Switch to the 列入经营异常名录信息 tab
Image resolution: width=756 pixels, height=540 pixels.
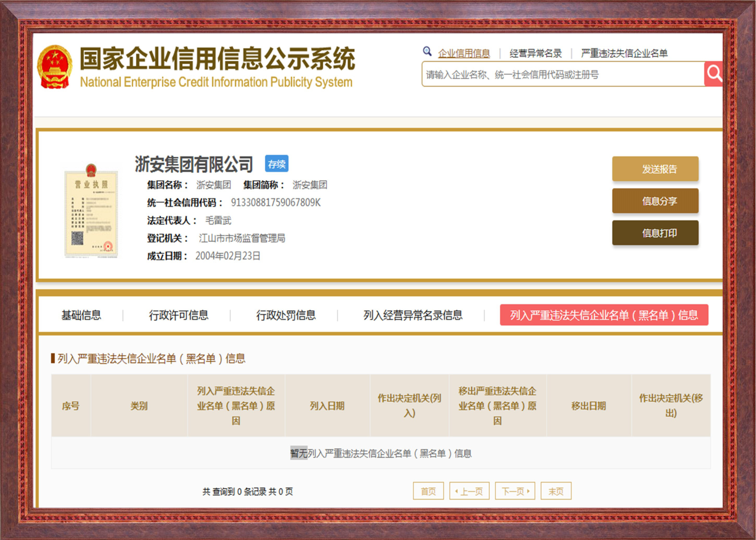[413, 315]
